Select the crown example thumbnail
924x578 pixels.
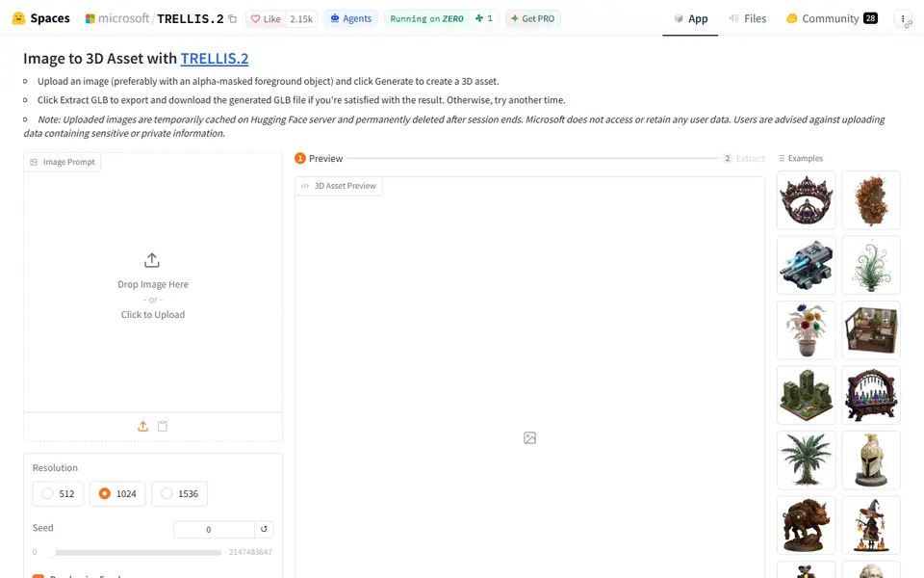click(x=807, y=200)
